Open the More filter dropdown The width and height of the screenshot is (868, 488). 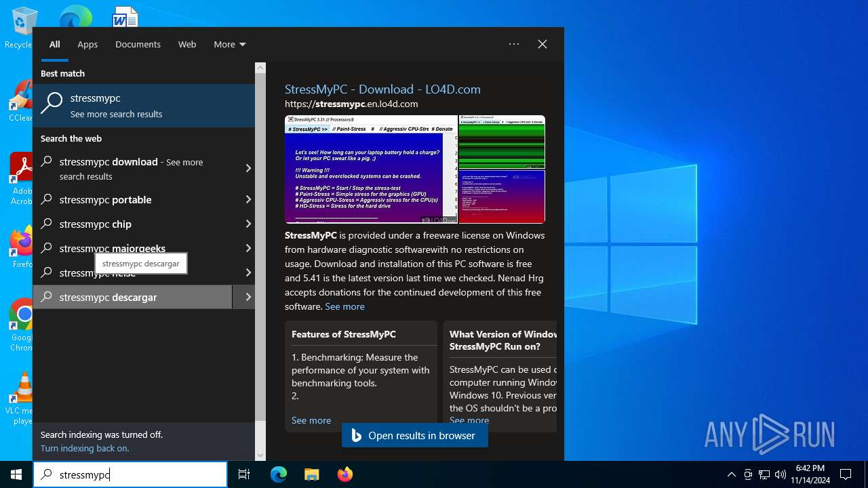[x=230, y=44]
